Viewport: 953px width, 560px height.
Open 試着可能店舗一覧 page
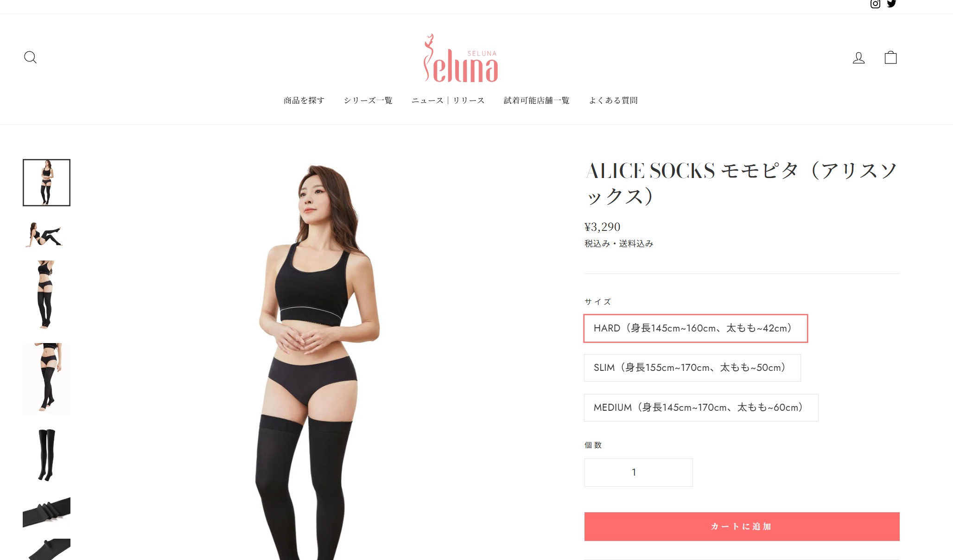[x=537, y=100]
